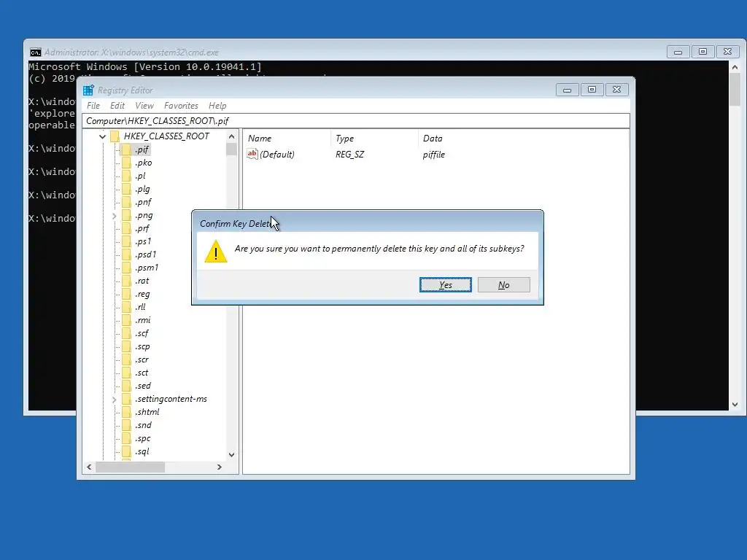This screenshot has height=560, width=747.
Task: Click the .ps1 key folder icon
Action: point(126,241)
